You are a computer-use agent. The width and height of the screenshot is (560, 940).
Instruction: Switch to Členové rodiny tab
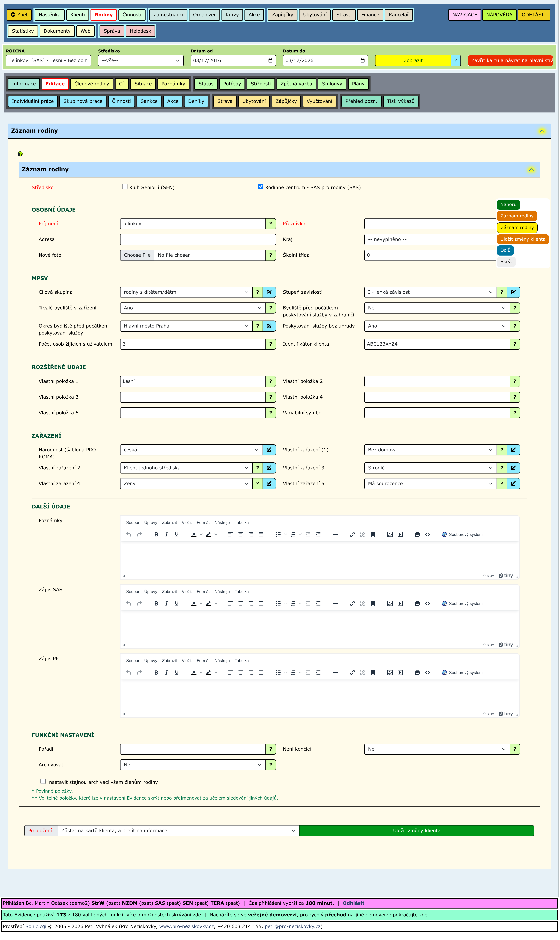(92, 84)
